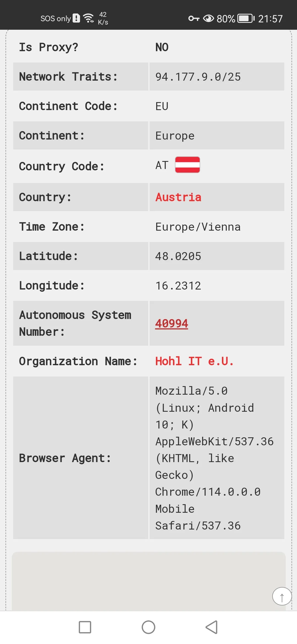Select the longitude value 16.2312

[x=178, y=286]
